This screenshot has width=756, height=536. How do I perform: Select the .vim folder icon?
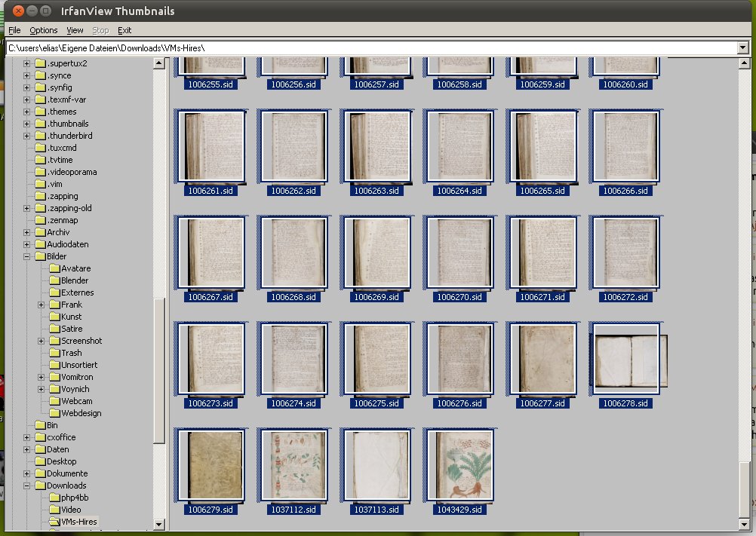tap(41, 183)
